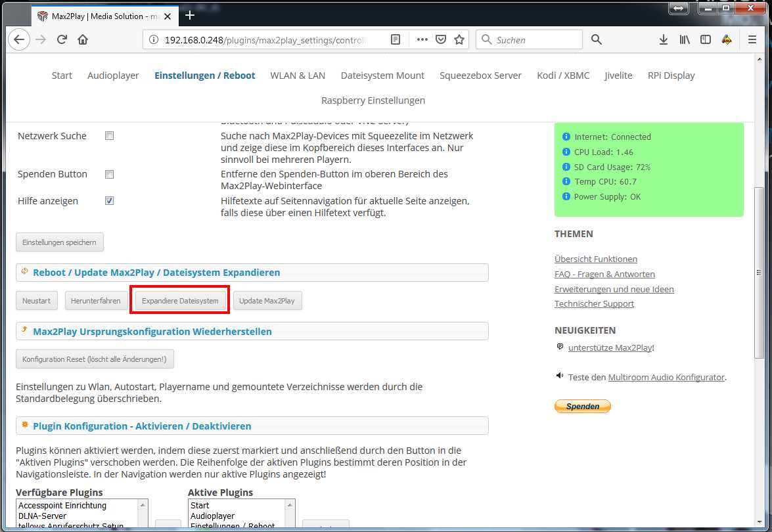Screen dimensions: 772x532
Task: Collapse Reboot / Update Max2Play section header
Action: (252, 273)
